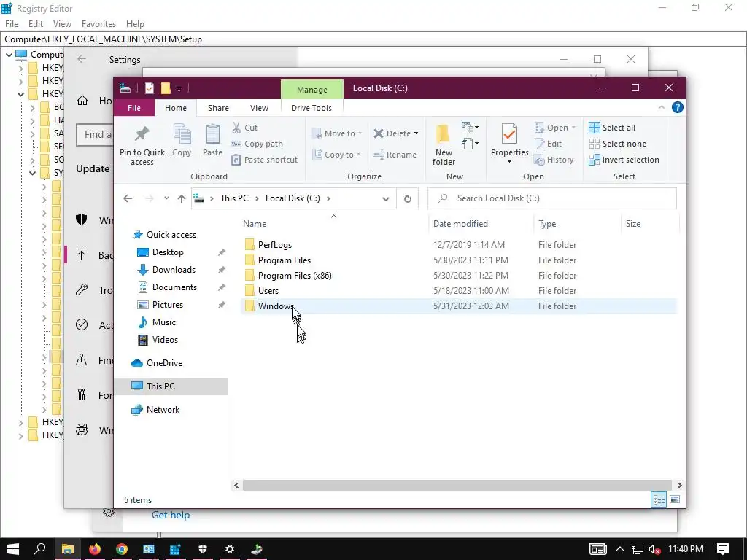The height and width of the screenshot is (560, 747).
Task: Open the Drive Tools tab
Action: tap(311, 108)
